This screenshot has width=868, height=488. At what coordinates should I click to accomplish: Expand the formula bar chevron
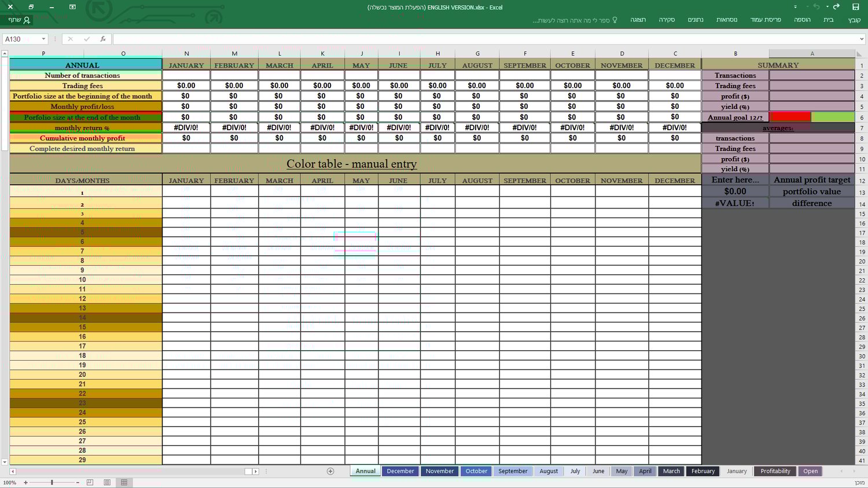click(862, 39)
